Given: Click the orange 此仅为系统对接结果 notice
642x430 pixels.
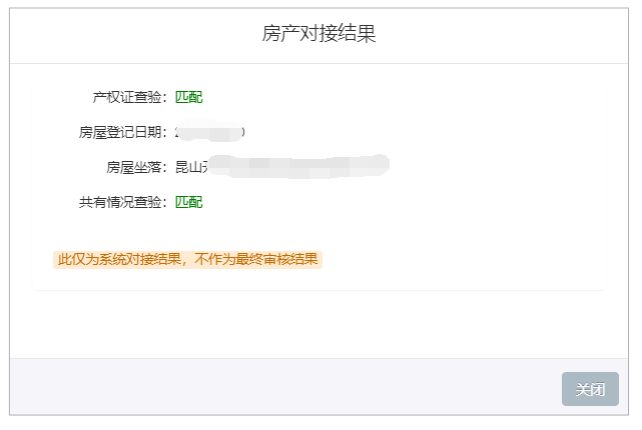Looking at the screenshot, I should pyautogui.click(x=118, y=260).
